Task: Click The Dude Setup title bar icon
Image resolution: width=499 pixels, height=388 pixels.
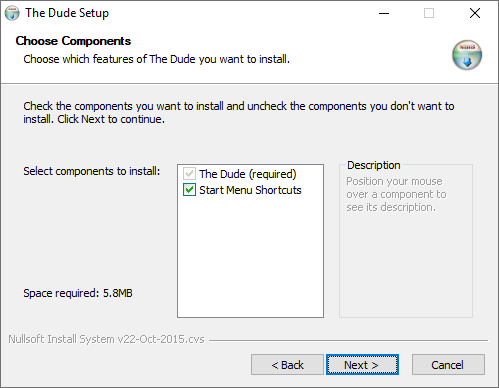Action: pyautogui.click(x=12, y=13)
